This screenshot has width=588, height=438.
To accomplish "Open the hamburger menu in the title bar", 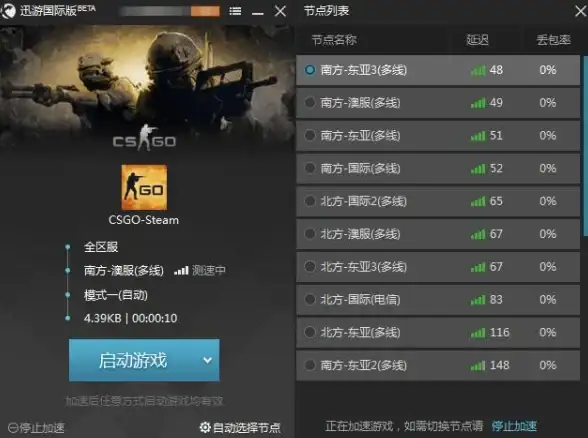I will pyautogui.click(x=235, y=11).
